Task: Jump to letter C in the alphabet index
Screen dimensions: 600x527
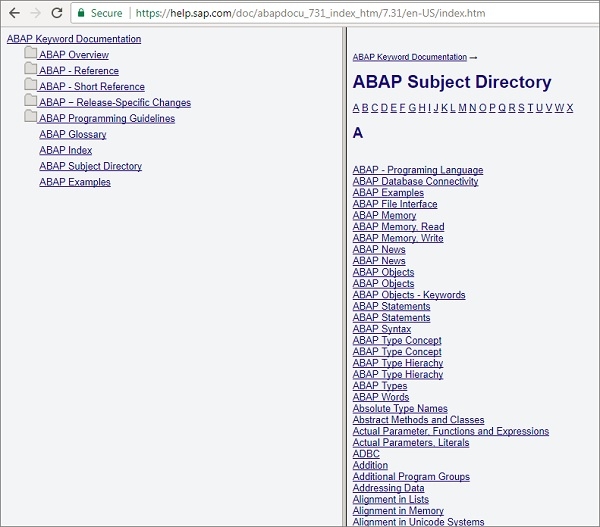Action: pyautogui.click(x=375, y=108)
